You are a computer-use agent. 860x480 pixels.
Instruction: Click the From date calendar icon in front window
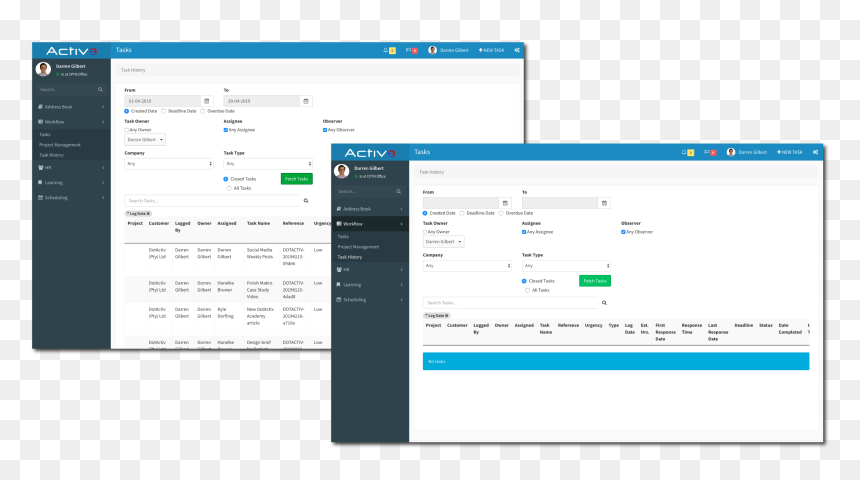click(505, 203)
